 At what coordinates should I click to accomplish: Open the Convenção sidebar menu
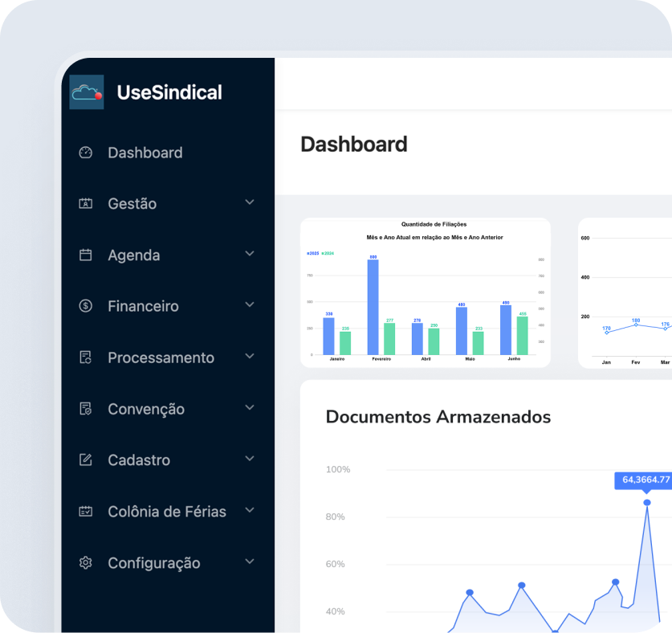pos(168,409)
